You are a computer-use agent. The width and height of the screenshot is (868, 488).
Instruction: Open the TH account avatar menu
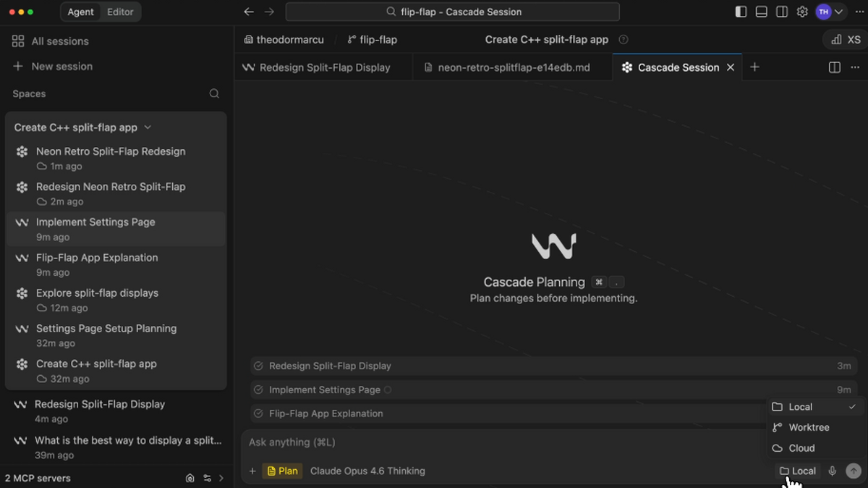[830, 12]
